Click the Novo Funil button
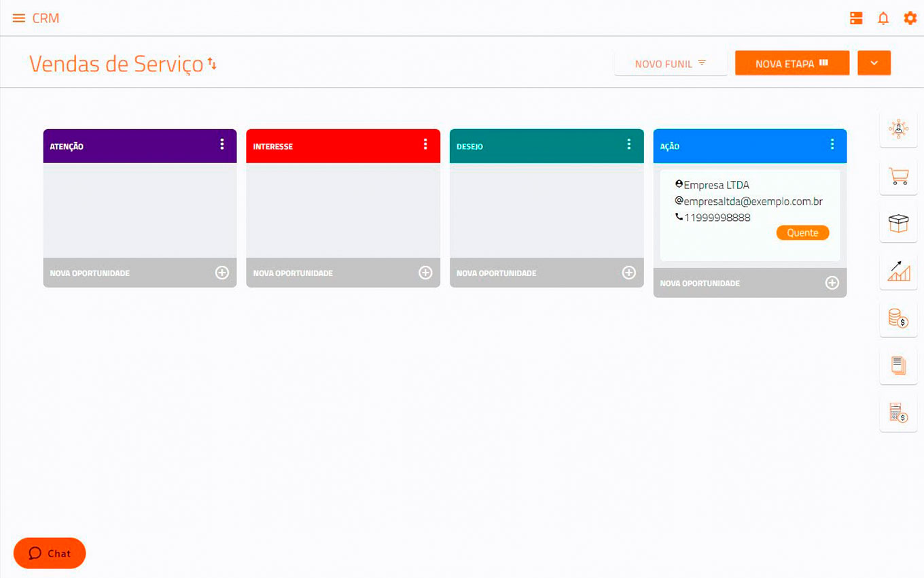This screenshot has height=578, width=924. point(671,63)
